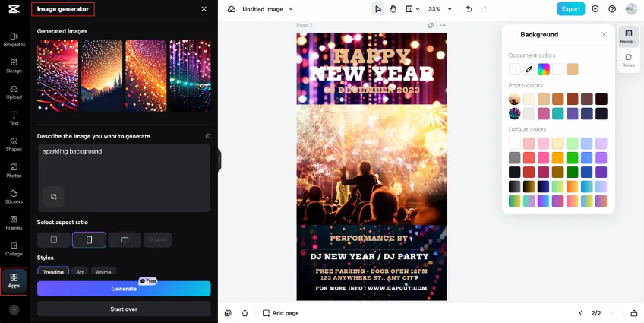Open the Text sidebar panel
The image size is (644, 323).
pos(14,118)
